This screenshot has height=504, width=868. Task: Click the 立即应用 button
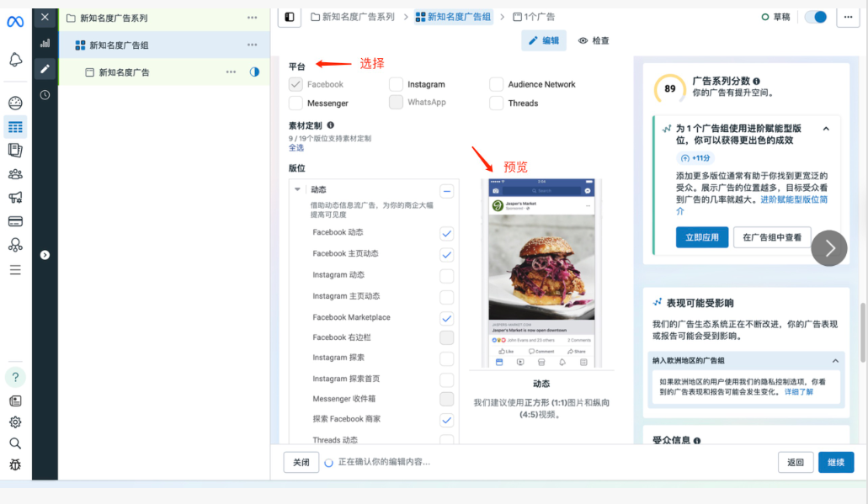pyautogui.click(x=701, y=237)
